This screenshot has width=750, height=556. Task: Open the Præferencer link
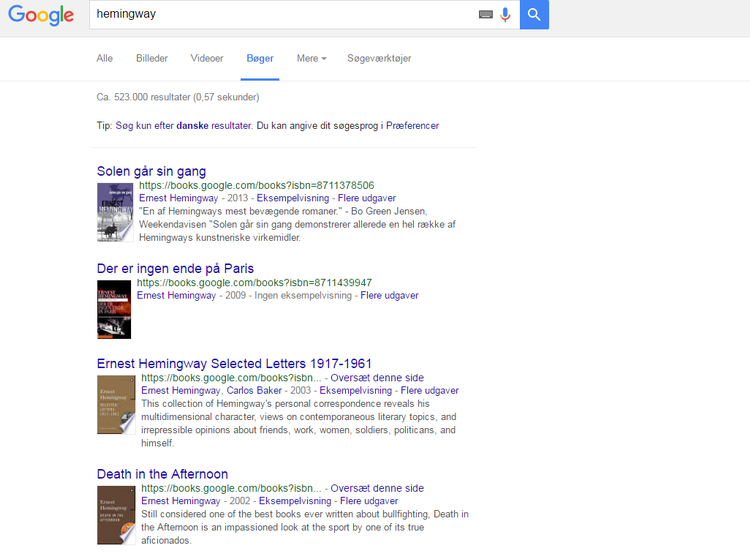click(x=412, y=126)
